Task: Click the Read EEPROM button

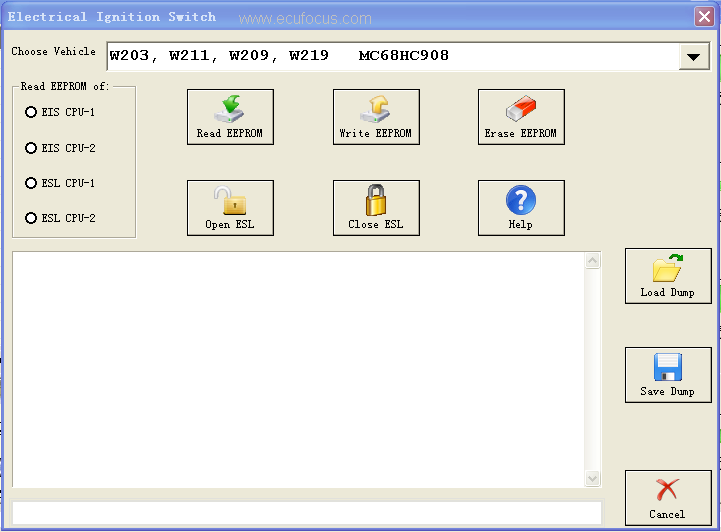Action: (x=230, y=117)
